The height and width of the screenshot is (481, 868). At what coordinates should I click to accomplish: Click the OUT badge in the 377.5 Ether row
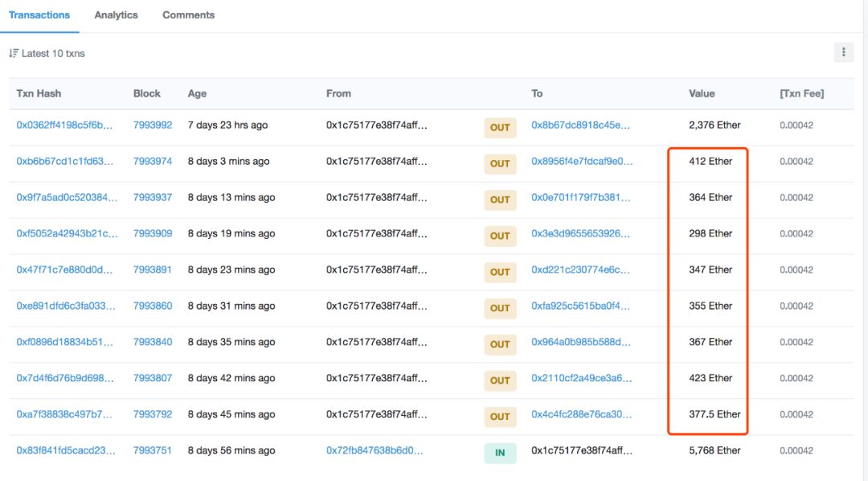coord(500,417)
